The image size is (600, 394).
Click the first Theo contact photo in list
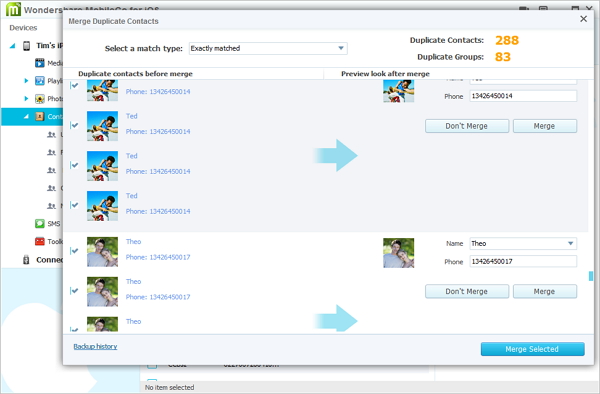tap(102, 252)
